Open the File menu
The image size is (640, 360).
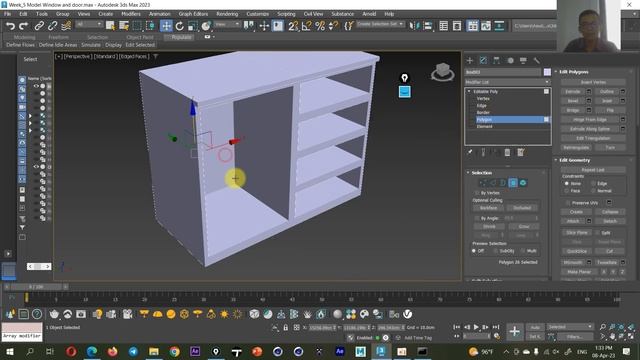(x=7, y=14)
